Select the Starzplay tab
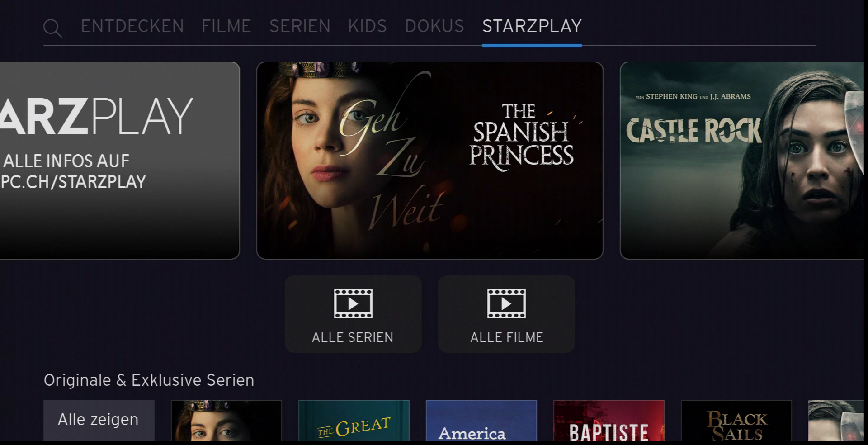Viewport: 868px width, 445px height. pyautogui.click(x=532, y=26)
